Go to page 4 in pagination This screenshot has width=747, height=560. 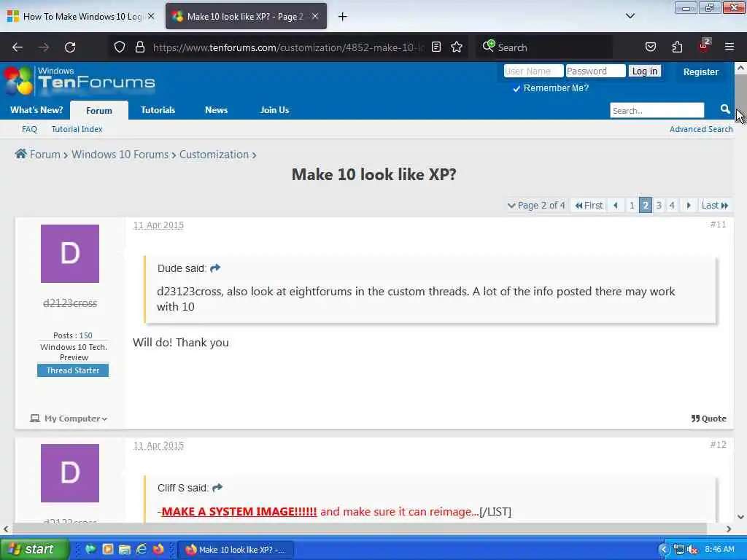click(672, 205)
